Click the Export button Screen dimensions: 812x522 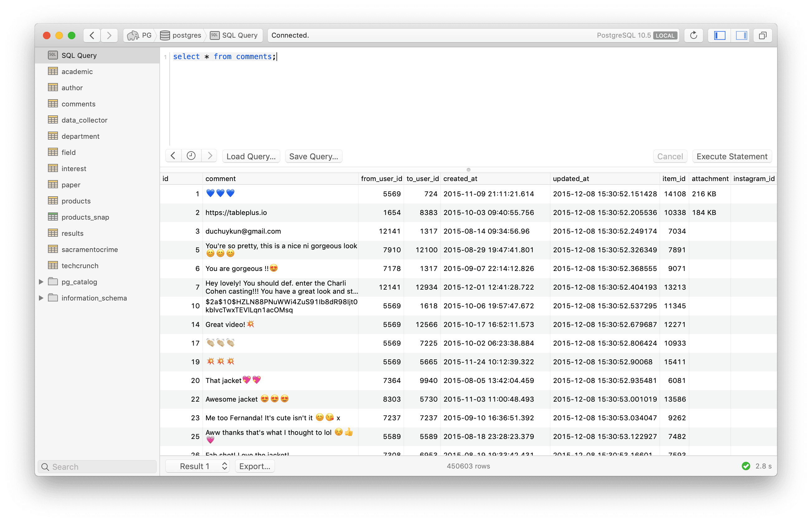pyautogui.click(x=255, y=466)
